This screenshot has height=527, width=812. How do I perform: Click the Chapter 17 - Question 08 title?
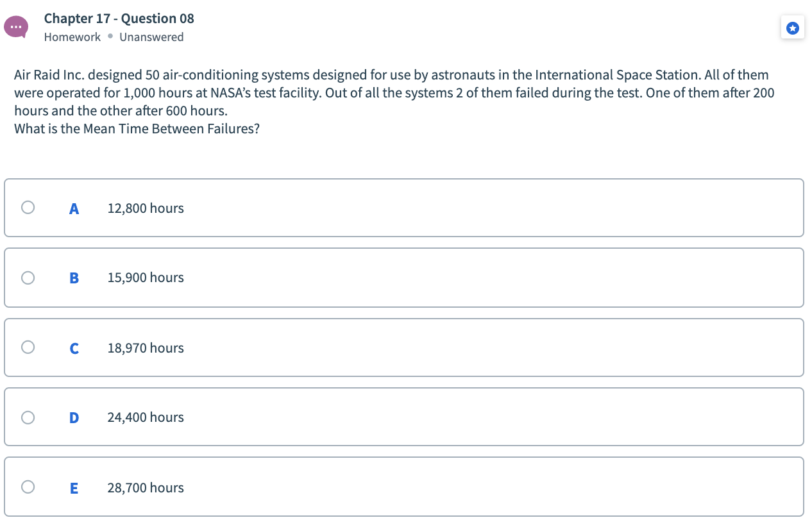pos(119,18)
